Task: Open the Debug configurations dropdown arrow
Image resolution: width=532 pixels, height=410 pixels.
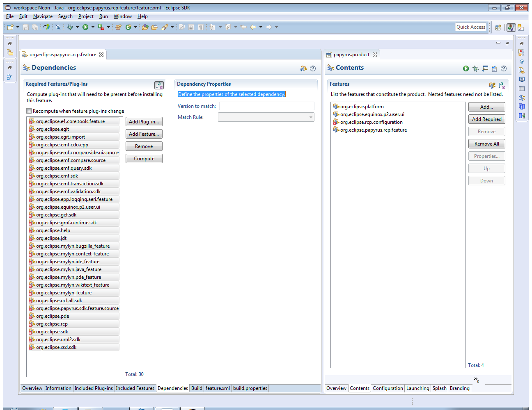Action: (x=77, y=27)
